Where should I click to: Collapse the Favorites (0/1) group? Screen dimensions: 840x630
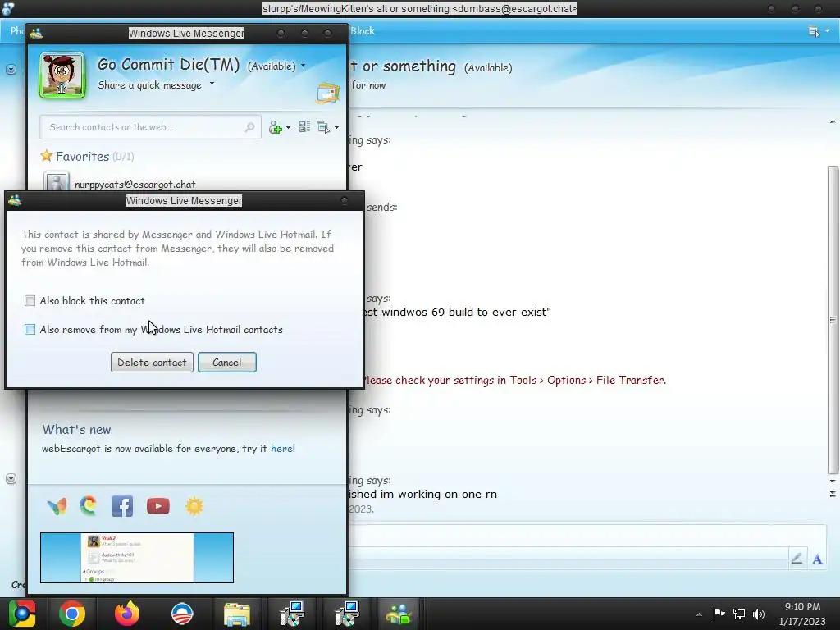[95, 157]
